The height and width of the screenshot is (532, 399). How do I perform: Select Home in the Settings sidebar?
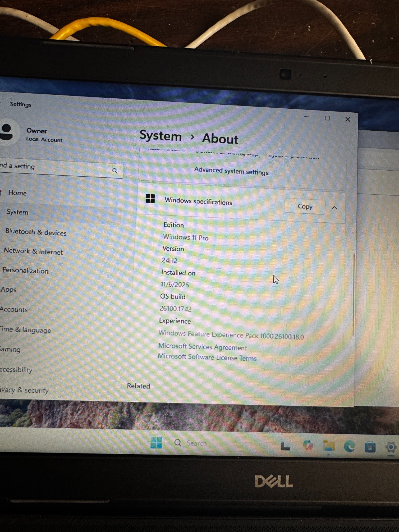17,193
